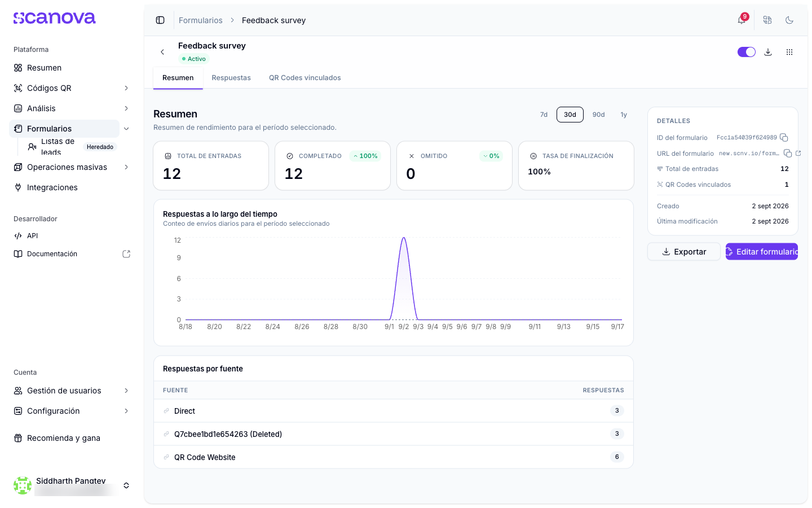
Task: Open the grid menu icon
Action: [789, 52]
